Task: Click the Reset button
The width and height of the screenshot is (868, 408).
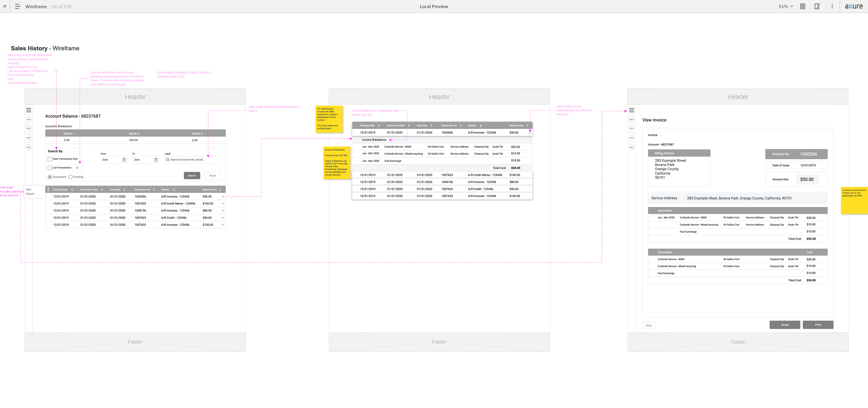Action: pyautogui.click(x=212, y=176)
